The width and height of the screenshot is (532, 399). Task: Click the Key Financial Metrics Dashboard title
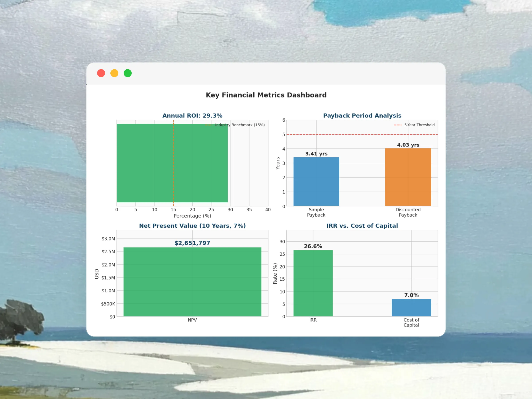pos(266,95)
